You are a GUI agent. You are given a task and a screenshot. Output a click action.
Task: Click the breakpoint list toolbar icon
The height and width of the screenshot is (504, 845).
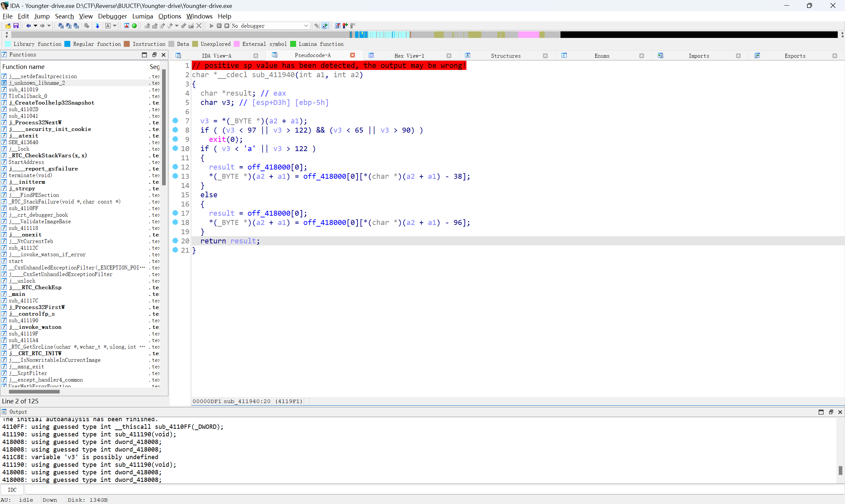337,26
